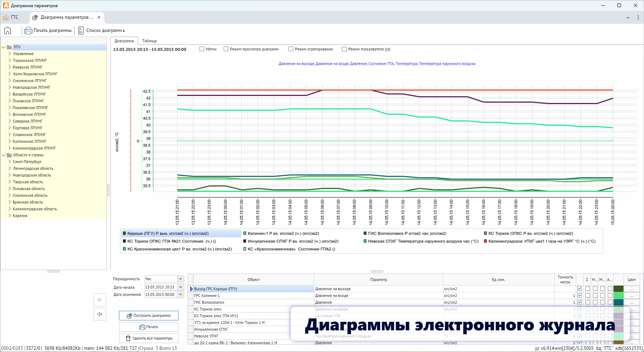Enable the Метки checkbox
This screenshot has height=352, width=644.
pos(202,49)
